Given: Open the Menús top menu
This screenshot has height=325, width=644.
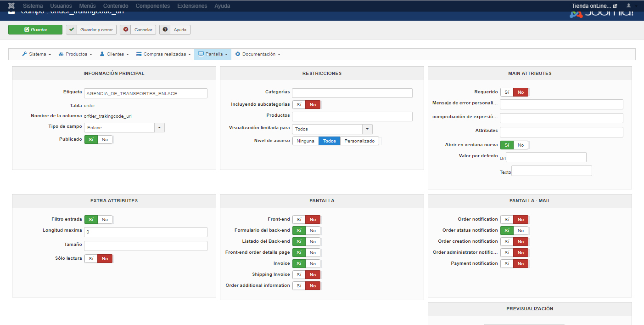Looking at the screenshot, I should pos(87,6).
